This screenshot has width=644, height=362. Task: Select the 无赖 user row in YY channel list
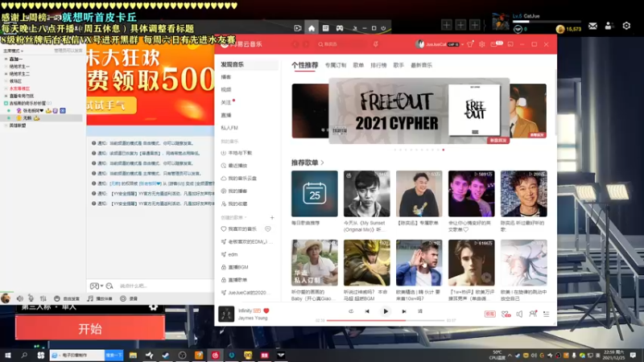pyautogui.click(x=41, y=117)
